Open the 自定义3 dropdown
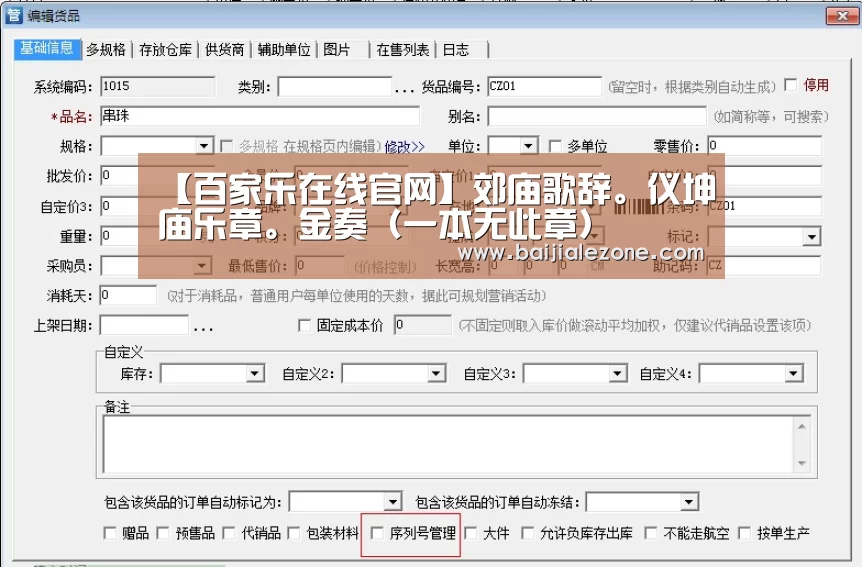The width and height of the screenshot is (862, 567). point(617,374)
